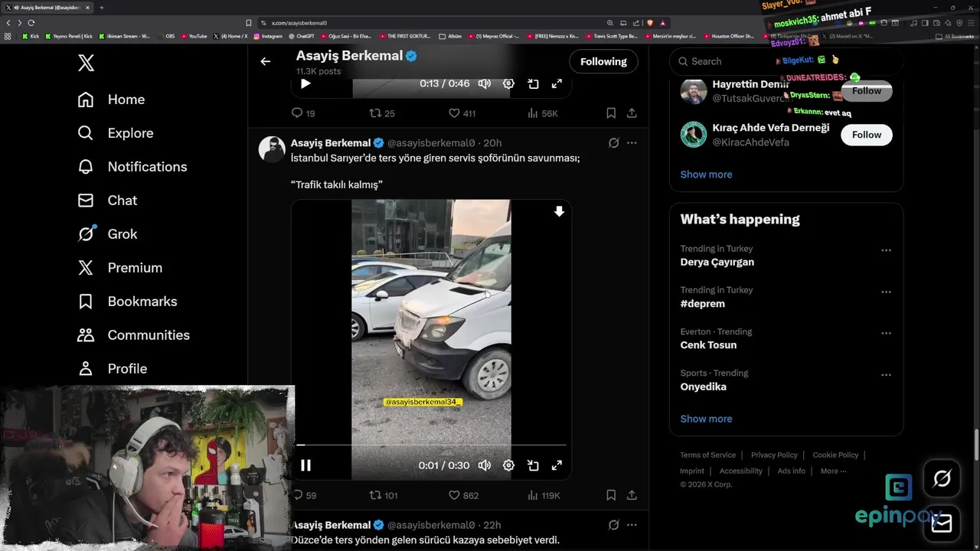
Task: Seek on the Sarıyer video progress bar
Action: (431, 445)
